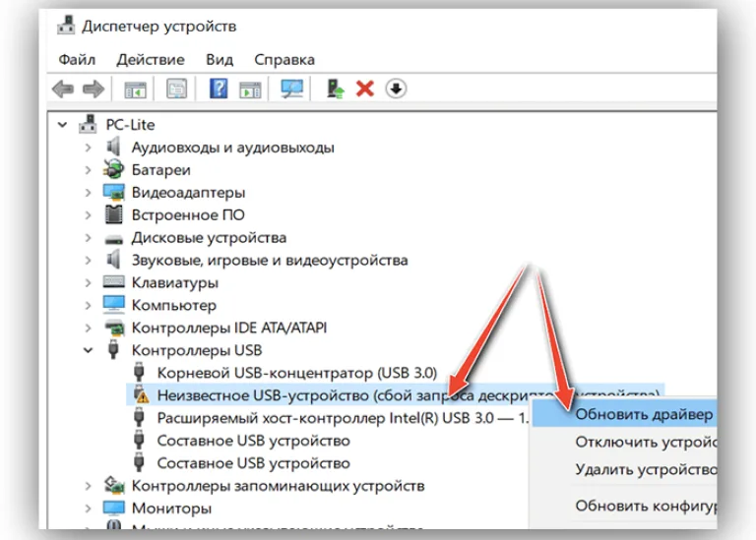This screenshot has width=756, height=540.
Task: Expand Контроллеры запоминающих устройств category
Action: [88, 486]
